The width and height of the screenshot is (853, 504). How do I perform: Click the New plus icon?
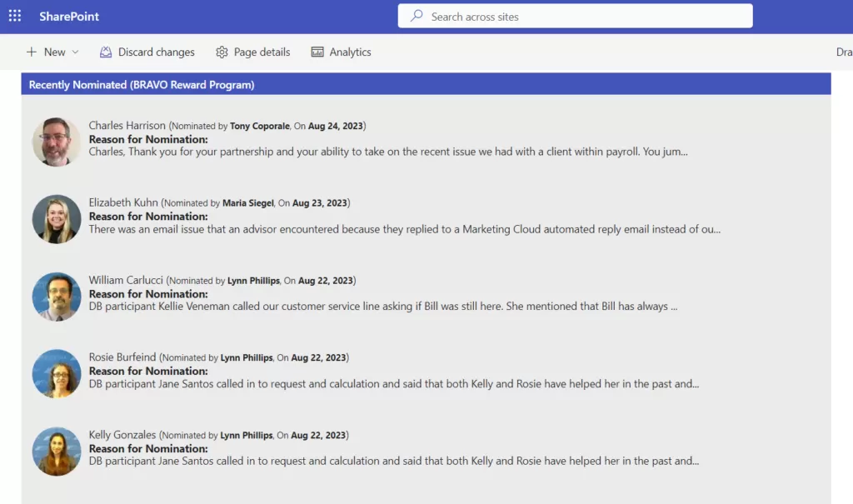pos(32,52)
